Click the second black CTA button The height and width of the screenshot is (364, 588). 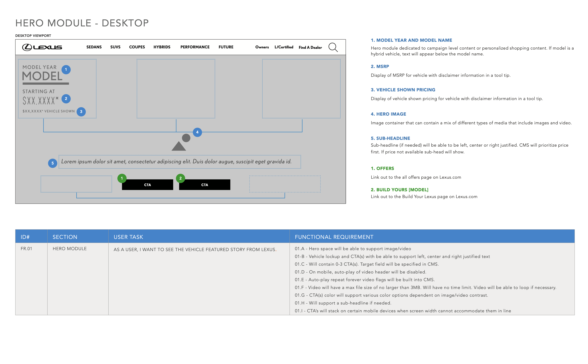[205, 185]
